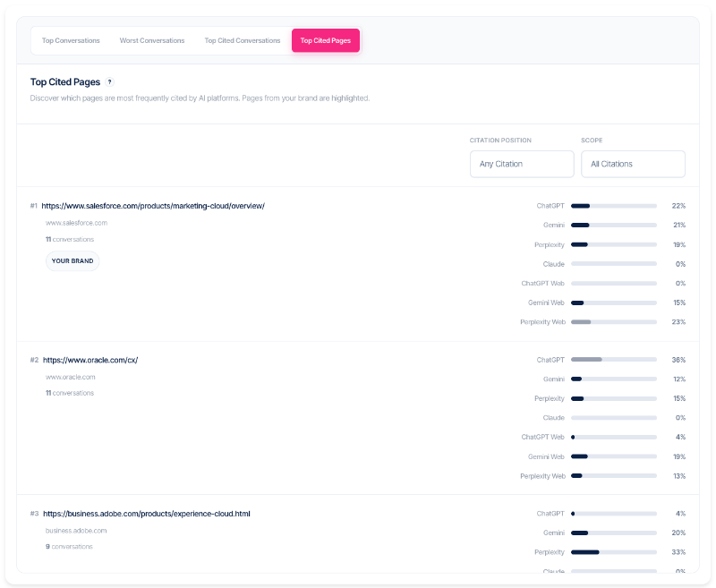716x588 pixels.
Task: Open the Scope dropdown showing All Citations
Action: (633, 164)
